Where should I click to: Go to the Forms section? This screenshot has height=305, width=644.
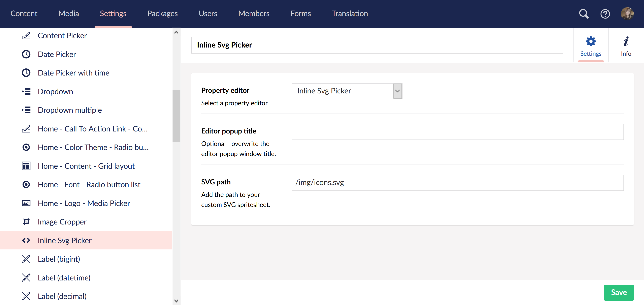[300, 13]
